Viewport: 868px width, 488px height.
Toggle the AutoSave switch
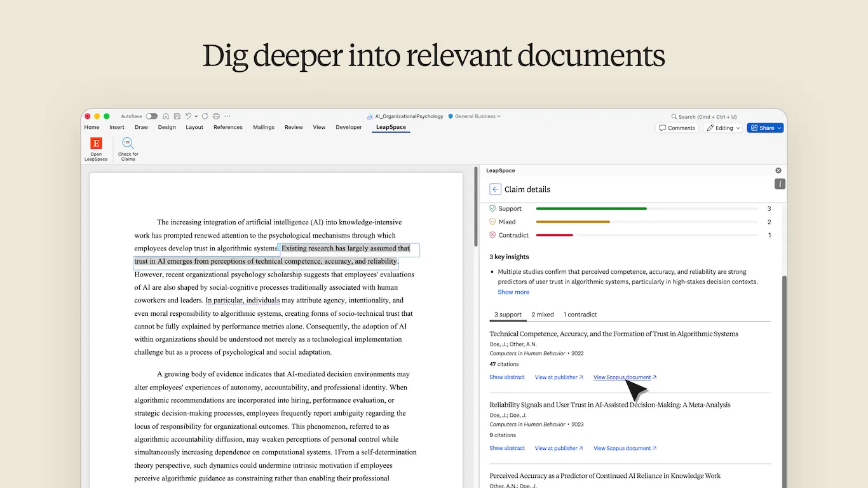[151, 116]
